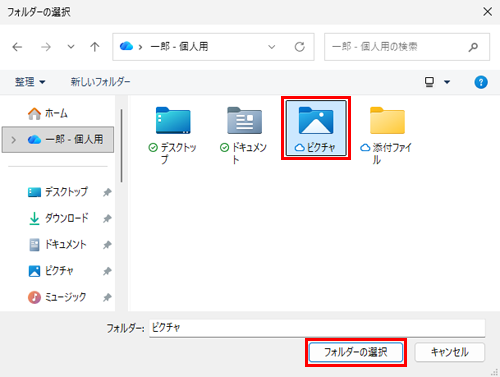The height and width of the screenshot is (377, 500).
Task: Open pinned ピクチャ in sidebar
Action: coord(51,271)
